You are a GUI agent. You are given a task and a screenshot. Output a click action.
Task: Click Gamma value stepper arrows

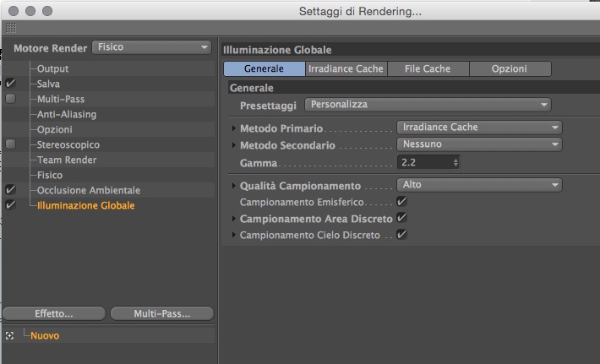(456, 162)
